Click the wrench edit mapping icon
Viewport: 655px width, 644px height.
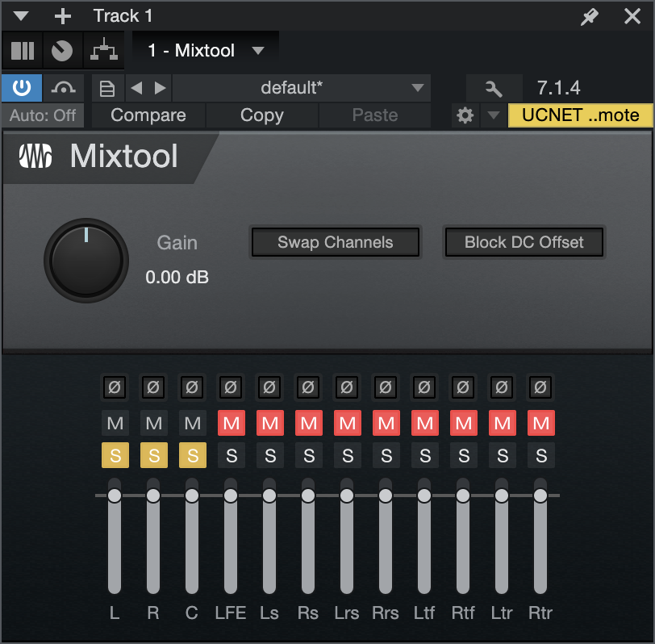pos(494,89)
